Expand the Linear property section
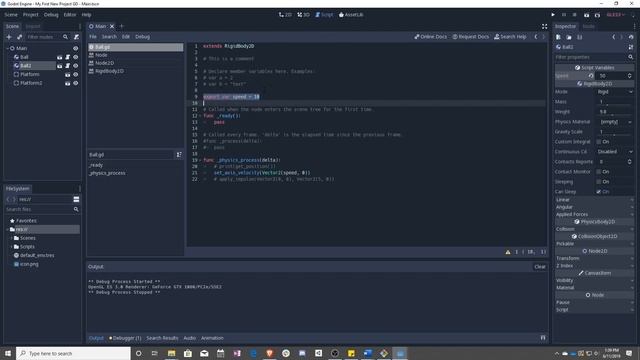This screenshot has width=640, height=360. point(594,200)
